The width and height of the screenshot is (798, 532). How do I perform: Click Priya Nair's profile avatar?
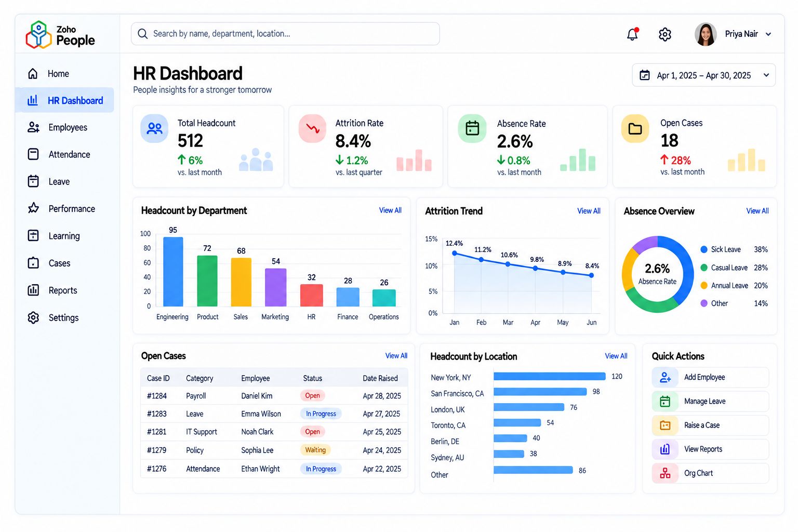tap(706, 34)
